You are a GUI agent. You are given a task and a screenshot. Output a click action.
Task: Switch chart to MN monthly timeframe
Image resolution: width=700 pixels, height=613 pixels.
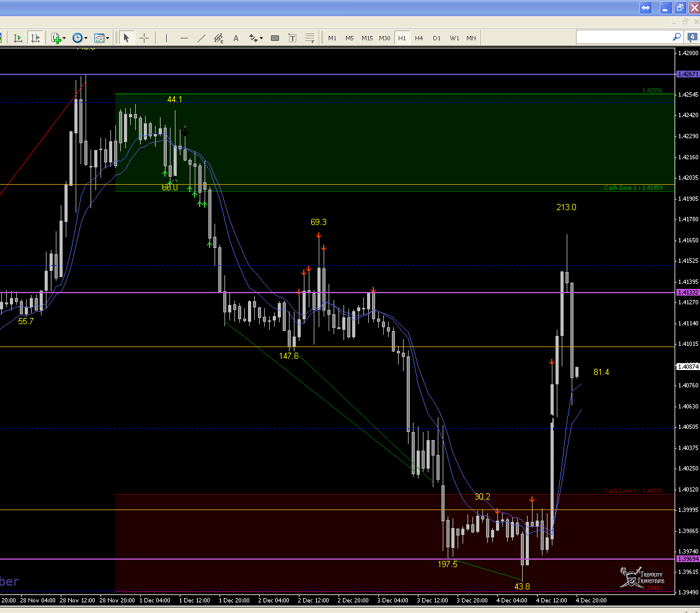coord(471,38)
